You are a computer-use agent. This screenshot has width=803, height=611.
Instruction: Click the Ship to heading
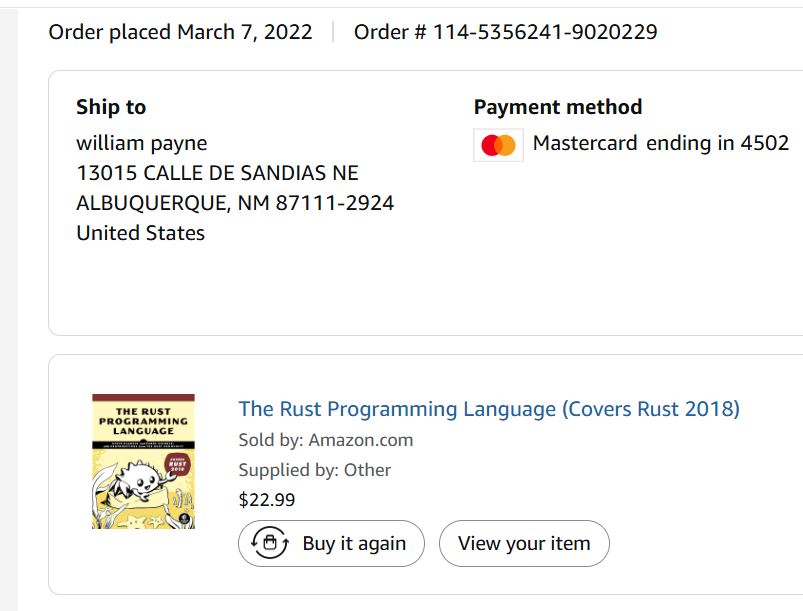coord(111,107)
